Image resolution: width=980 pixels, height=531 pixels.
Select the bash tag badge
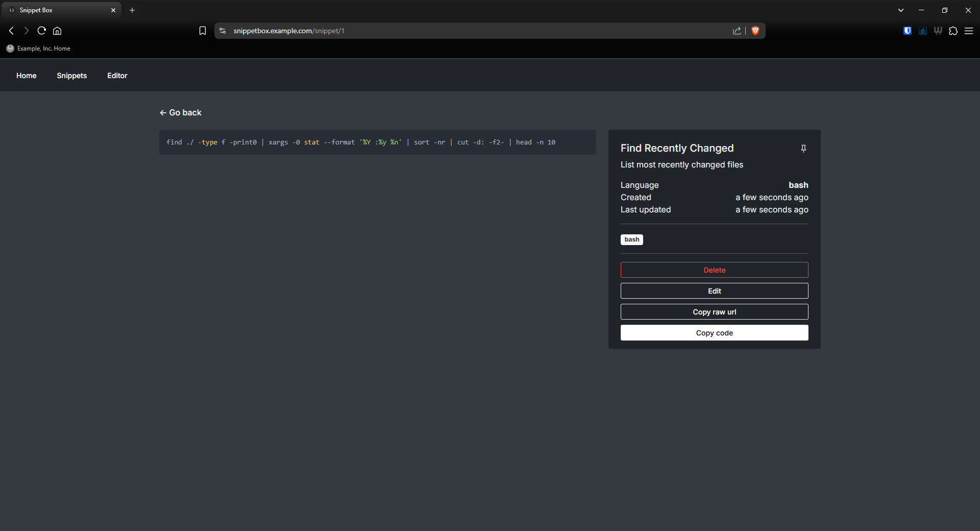[631, 239]
